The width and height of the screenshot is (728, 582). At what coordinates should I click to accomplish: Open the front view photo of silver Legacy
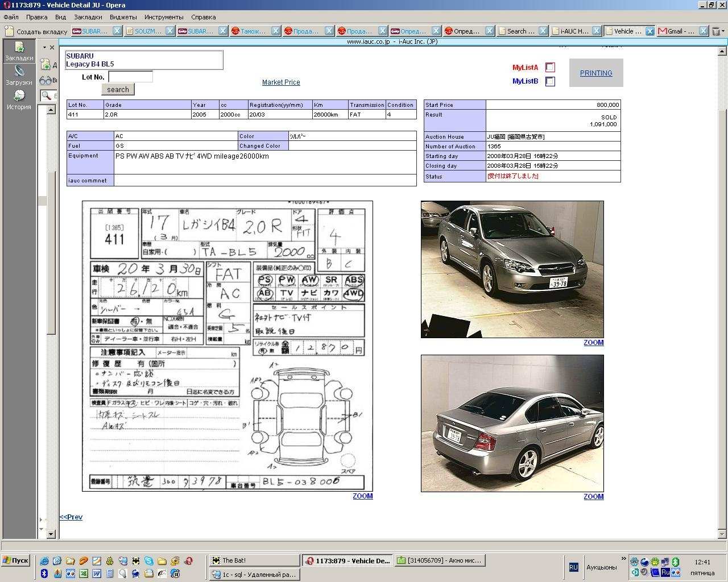pos(512,269)
